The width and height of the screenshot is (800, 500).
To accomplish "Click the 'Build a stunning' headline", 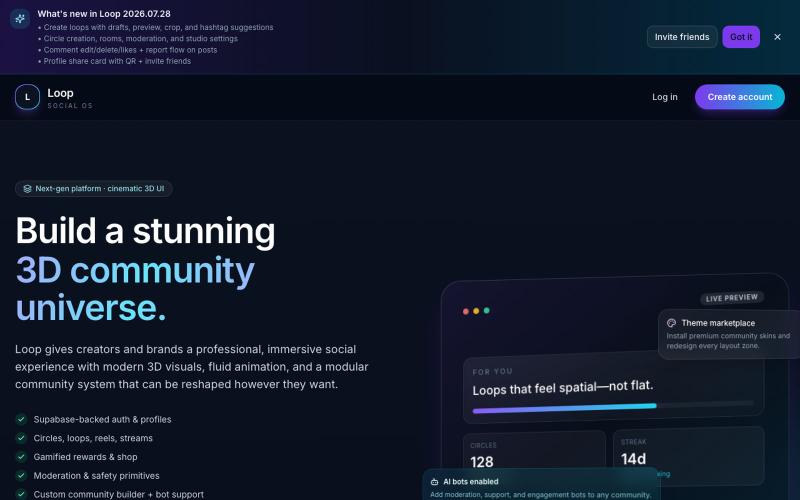I will 145,231.
